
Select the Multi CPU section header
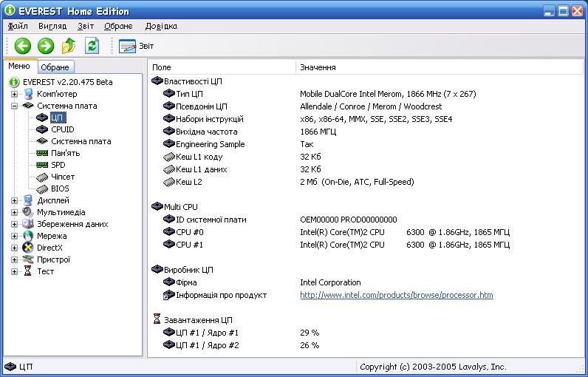pos(181,207)
